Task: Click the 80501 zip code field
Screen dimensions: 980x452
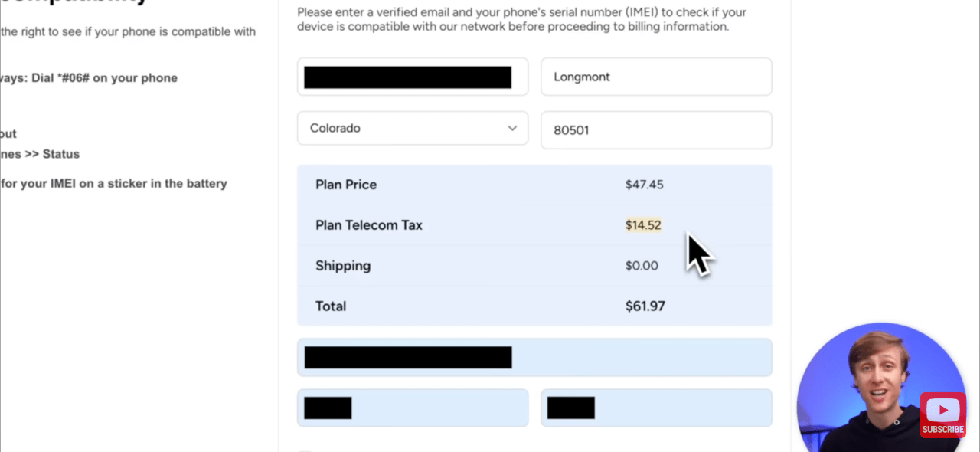Action: pyautogui.click(x=656, y=130)
